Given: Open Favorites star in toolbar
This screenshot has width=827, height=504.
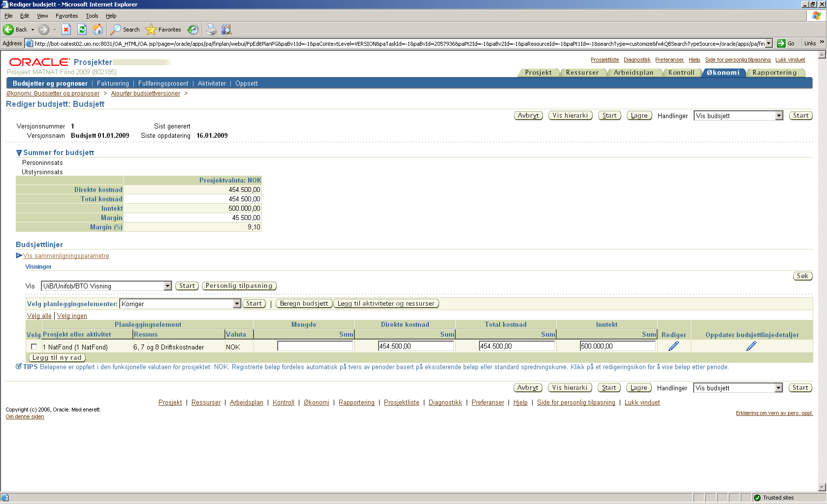Looking at the screenshot, I should (163, 30).
